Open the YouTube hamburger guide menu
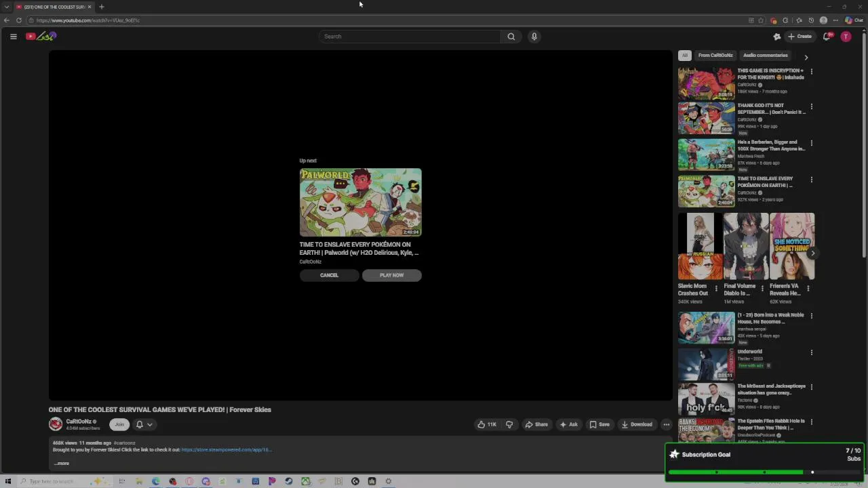 13,37
